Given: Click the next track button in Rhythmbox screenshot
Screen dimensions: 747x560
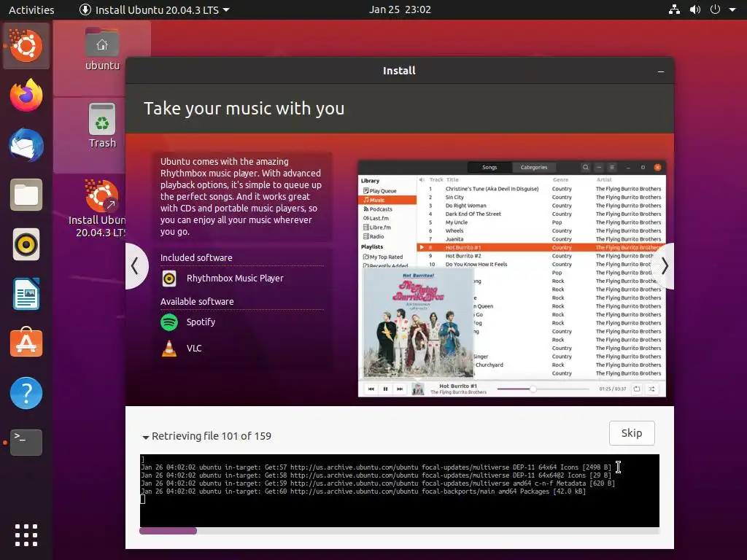Looking at the screenshot, I should coord(400,389).
